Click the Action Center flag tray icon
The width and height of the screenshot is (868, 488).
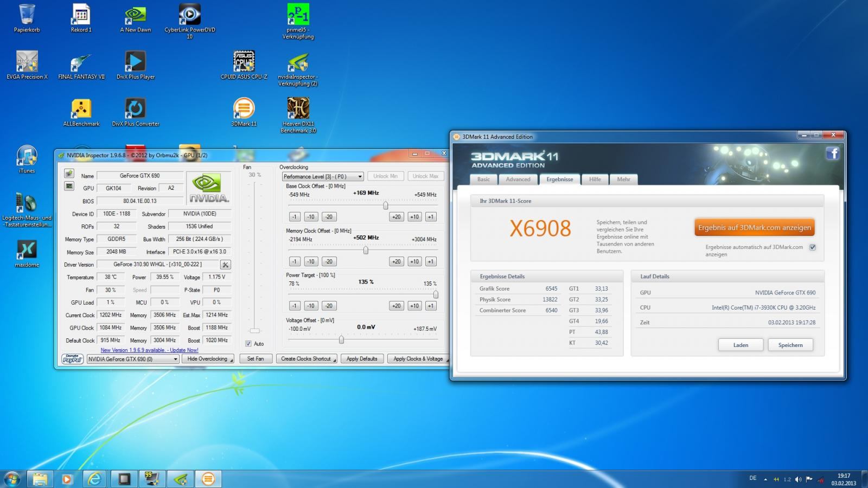[x=809, y=479]
